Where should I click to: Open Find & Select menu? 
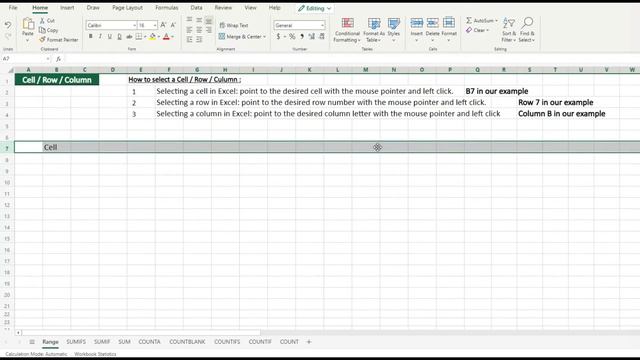pyautogui.click(x=527, y=30)
